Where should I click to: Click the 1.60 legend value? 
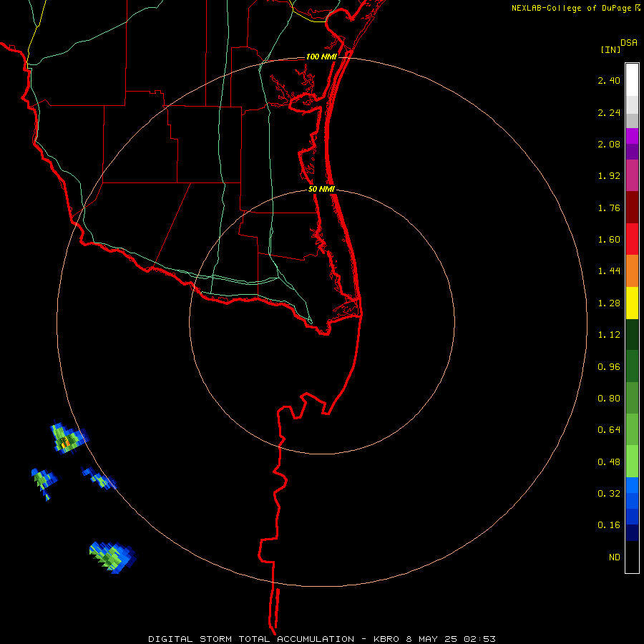click(609, 240)
